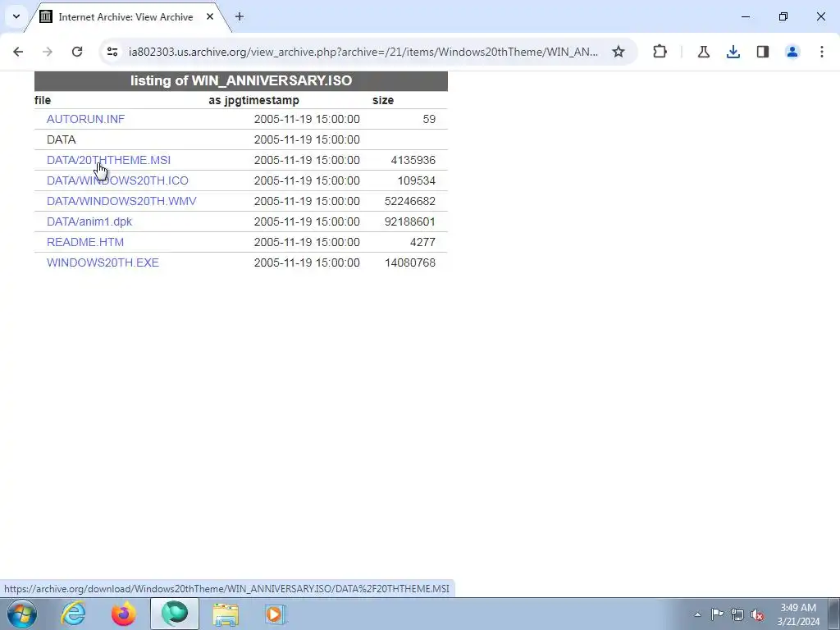Screen dimensions: 840x630
Task: Click the size value 4135936
Action: 413,160
